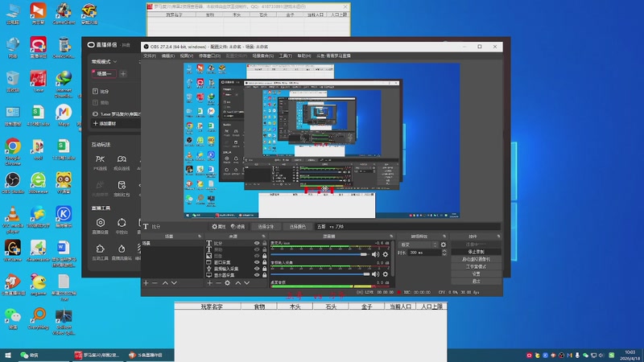Open 中控台 icon in 直播伴侣 tools
This screenshot has width=644, height=362.
[x=122, y=226]
